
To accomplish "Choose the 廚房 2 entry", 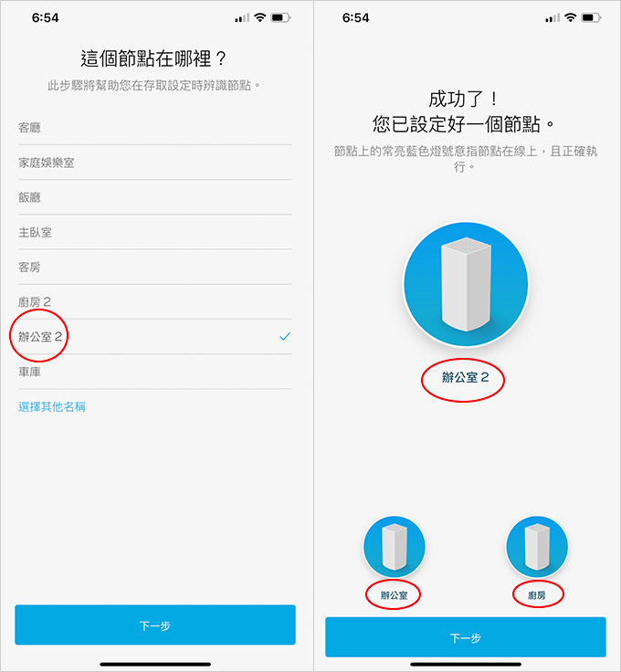I will [x=154, y=302].
